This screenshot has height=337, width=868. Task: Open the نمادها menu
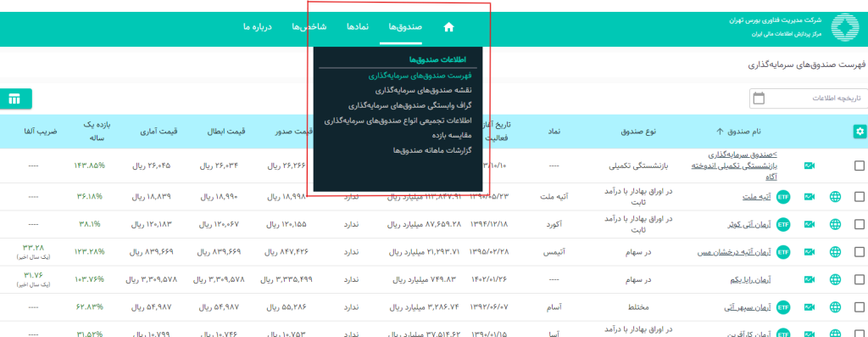[358, 27]
